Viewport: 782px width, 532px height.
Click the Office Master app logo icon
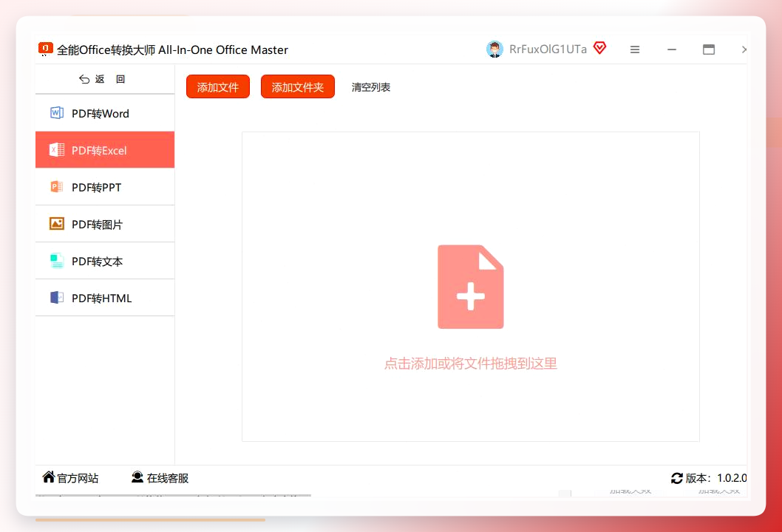tap(45, 49)
